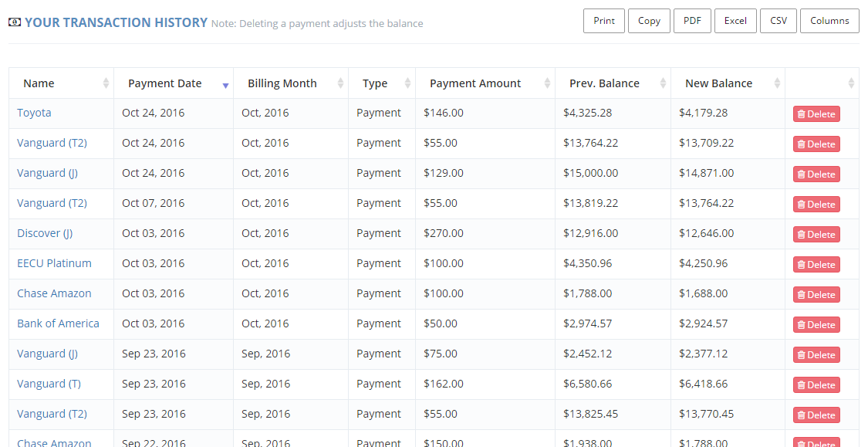The image size is (868, 447).
Task: Select the $50.00 payment amount cell
Action: 485,323
